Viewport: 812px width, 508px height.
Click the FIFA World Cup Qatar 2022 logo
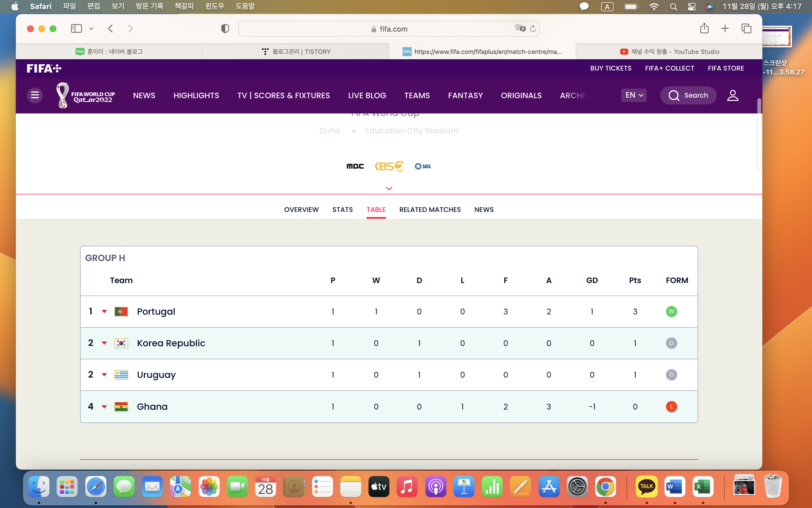(86, 95)
